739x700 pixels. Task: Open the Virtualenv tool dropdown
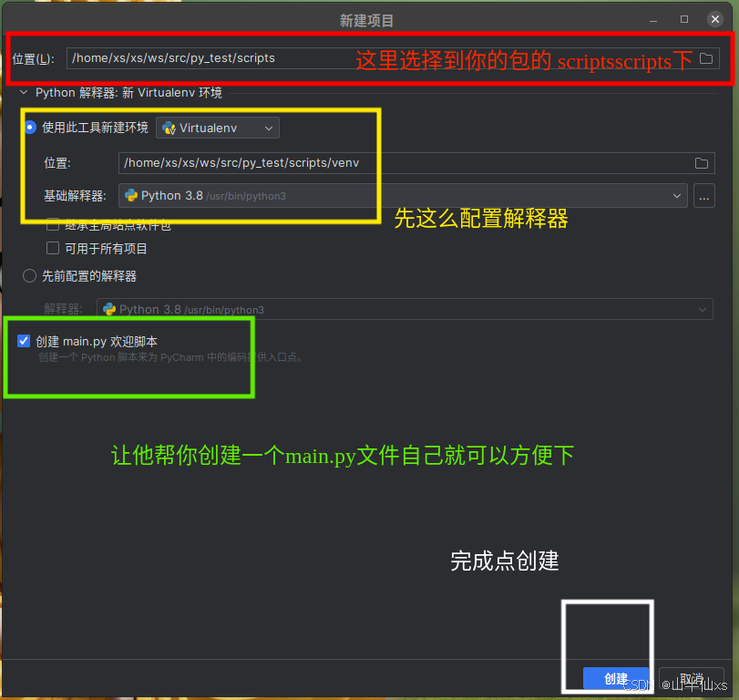pos(217,128)
